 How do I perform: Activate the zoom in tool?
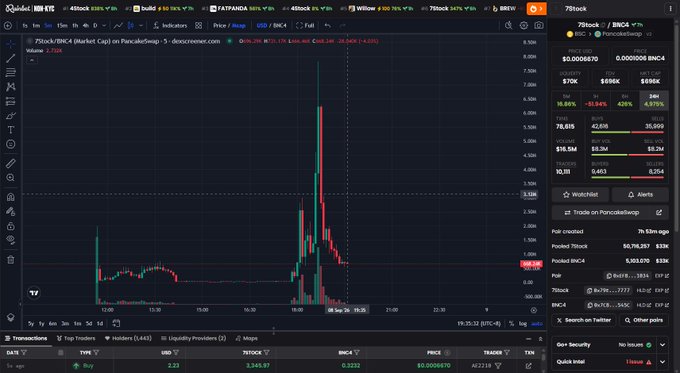coord(10,177)
